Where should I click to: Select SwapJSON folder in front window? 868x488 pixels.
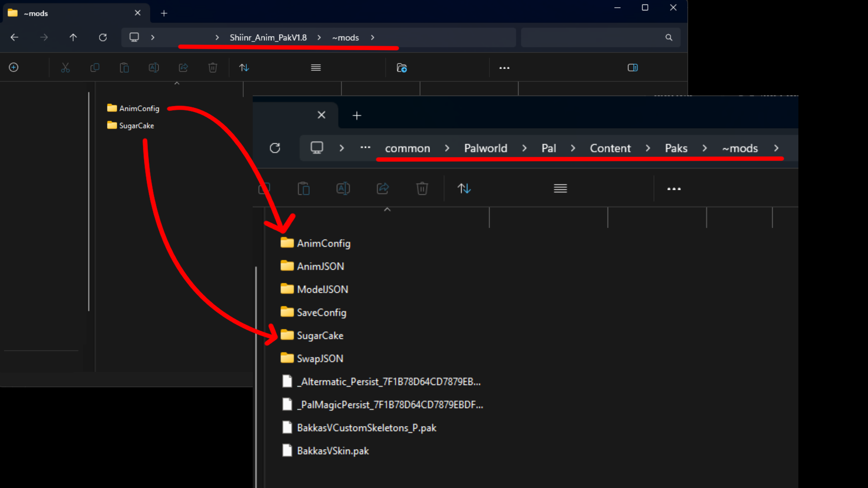(312, 358)
